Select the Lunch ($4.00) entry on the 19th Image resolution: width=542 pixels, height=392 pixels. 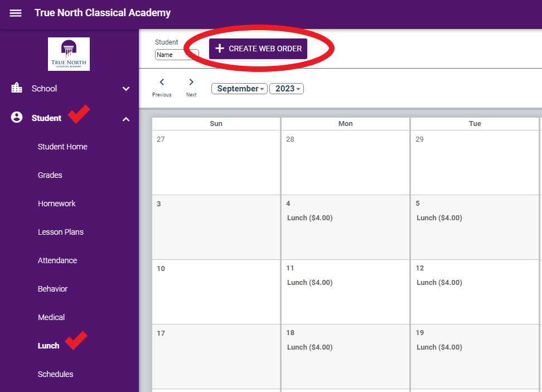tap(439, 347)
